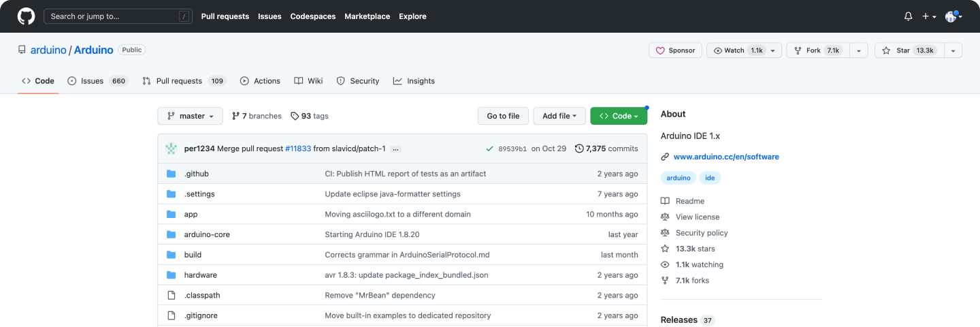Image resolution: width=980 pixels, height=327 pixels.
Task: Open the notifications bell
Action: click(908, 16)
